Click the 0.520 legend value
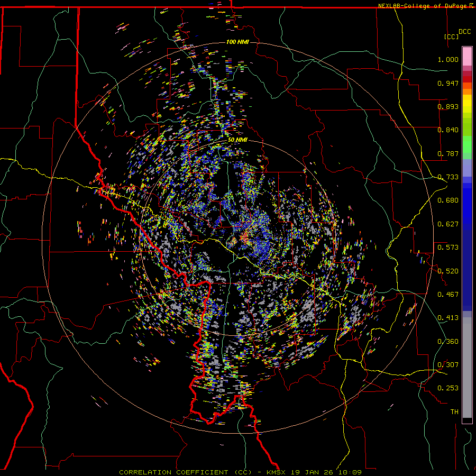This screenshot has width=476, height=476. pyautogui.click(x=448, y=271)
